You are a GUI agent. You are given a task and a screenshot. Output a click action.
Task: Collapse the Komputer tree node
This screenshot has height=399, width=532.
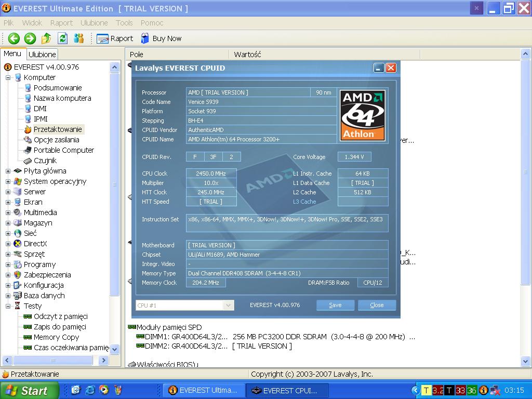click(x=8, y=77)
